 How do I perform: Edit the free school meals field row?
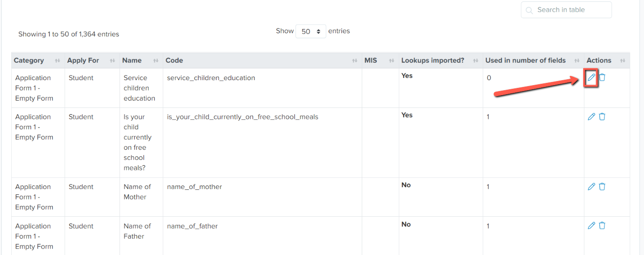[591, 117]
